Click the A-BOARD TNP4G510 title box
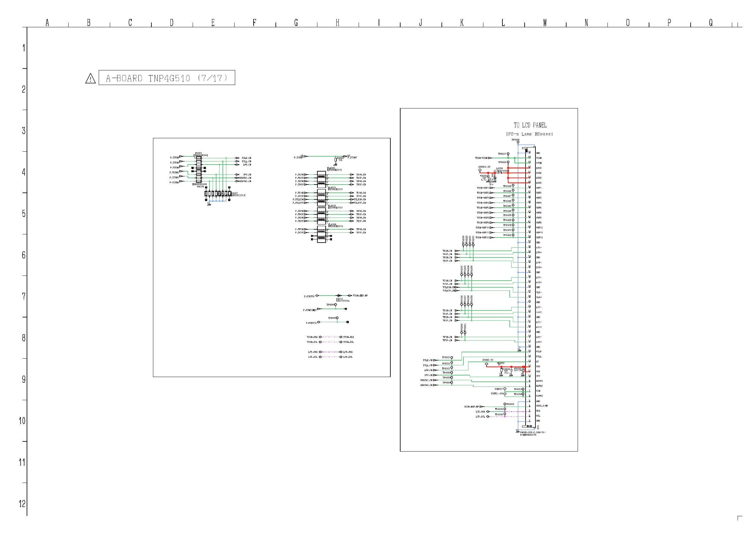 167,78
